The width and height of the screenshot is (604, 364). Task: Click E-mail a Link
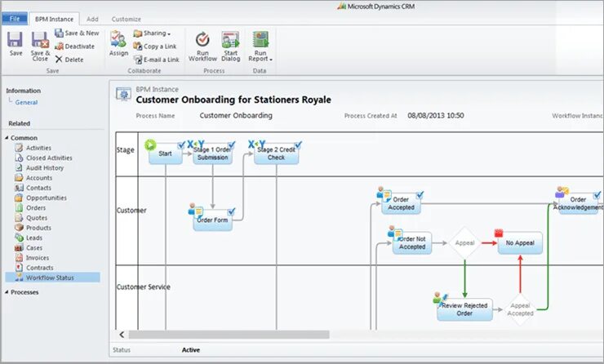point(156,60)
